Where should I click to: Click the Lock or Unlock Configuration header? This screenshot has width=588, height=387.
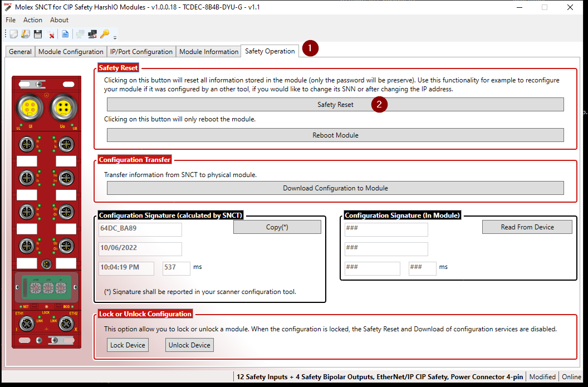coord(145,314)
